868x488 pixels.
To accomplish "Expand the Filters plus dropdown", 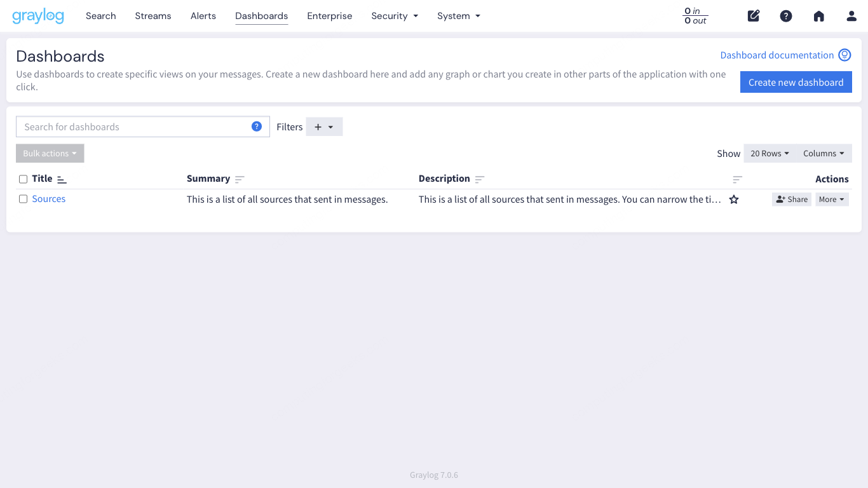I will [324, 126].
